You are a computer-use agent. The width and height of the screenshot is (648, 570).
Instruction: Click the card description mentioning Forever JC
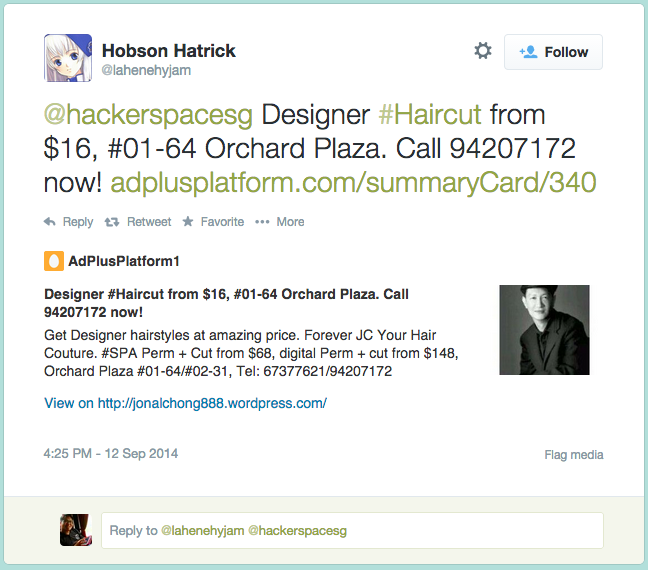(251, 353)
